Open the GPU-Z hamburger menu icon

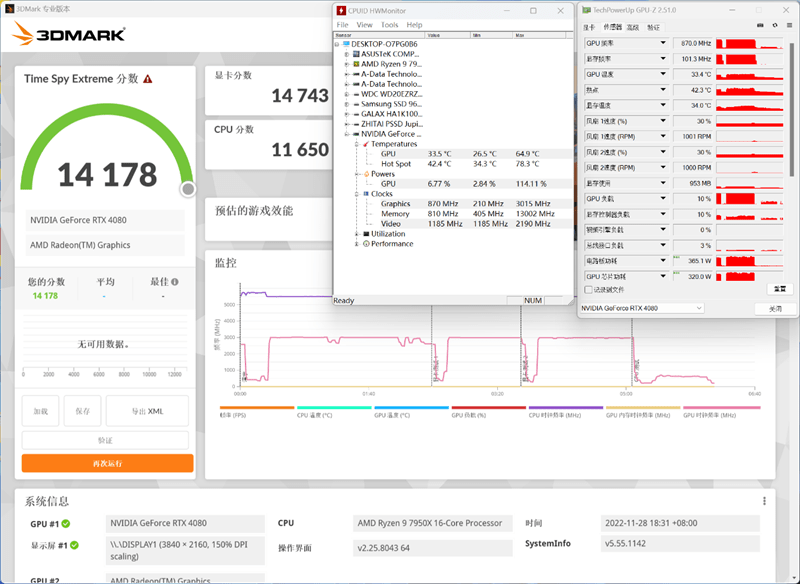point(789,26)
